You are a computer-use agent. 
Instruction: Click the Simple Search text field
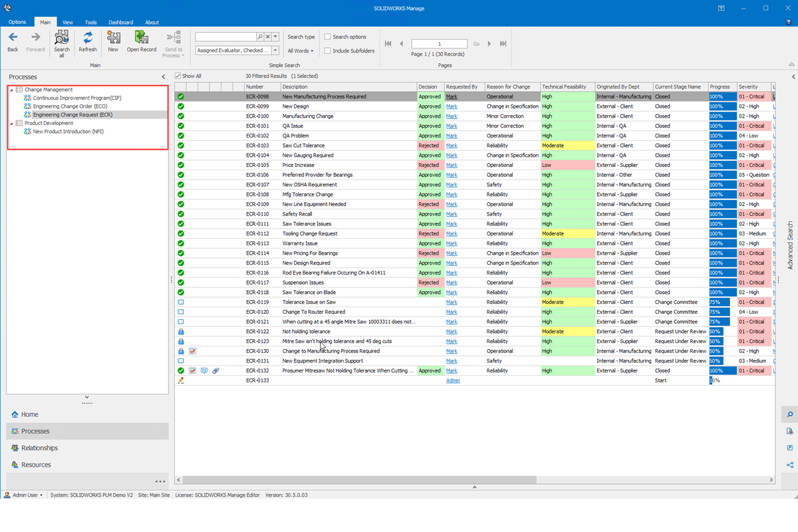click(x=225, y=37)
